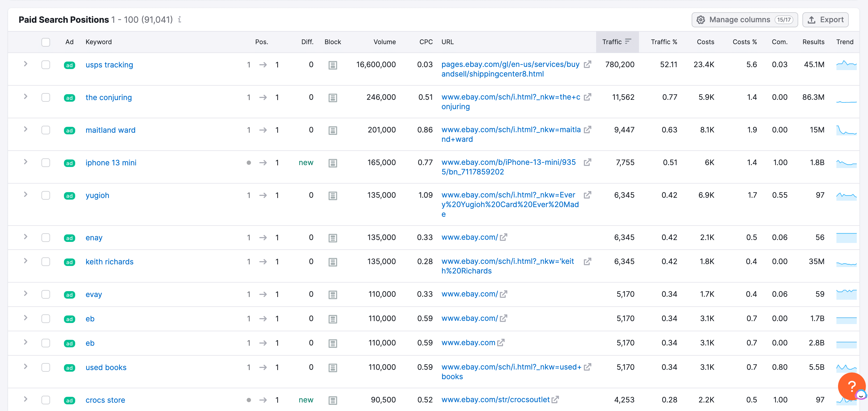Screen dimensions: 868x411
Task: Open the crocs store keyword link
Action: (x=105, y=400)
